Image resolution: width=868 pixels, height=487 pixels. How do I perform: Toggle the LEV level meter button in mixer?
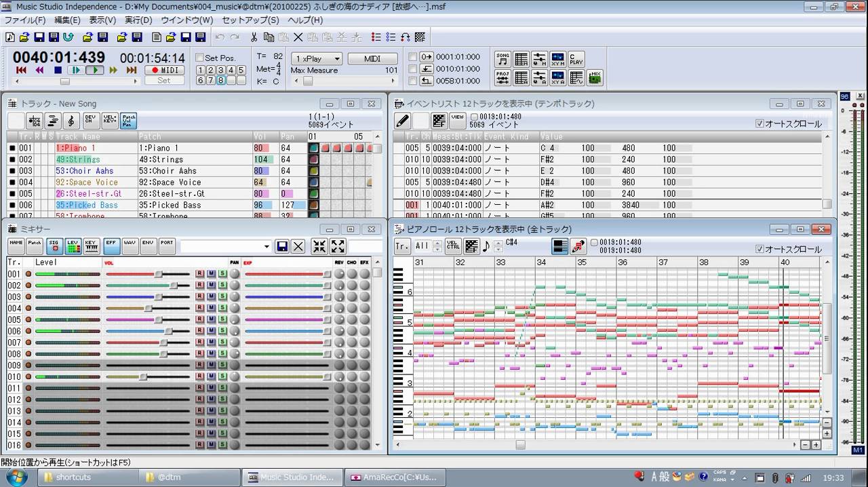73,246
